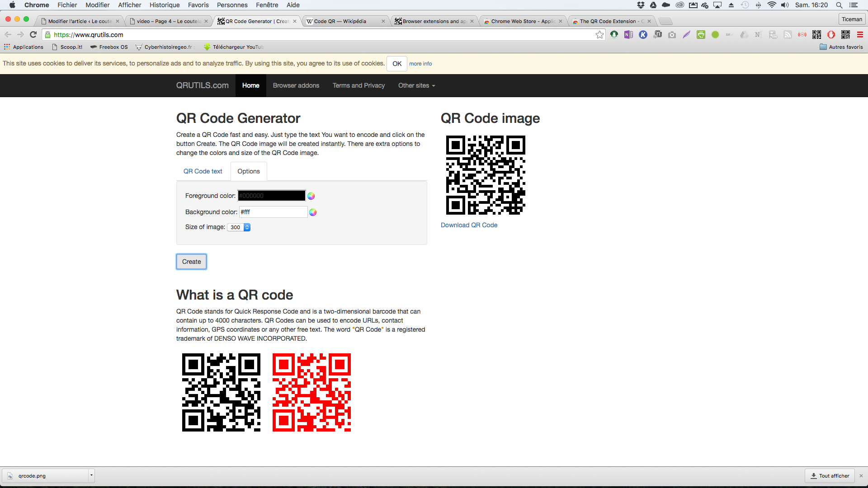Viewport: 868px width, 488px height.
Task: Select the Options tab
Action: tap(249, 171)
